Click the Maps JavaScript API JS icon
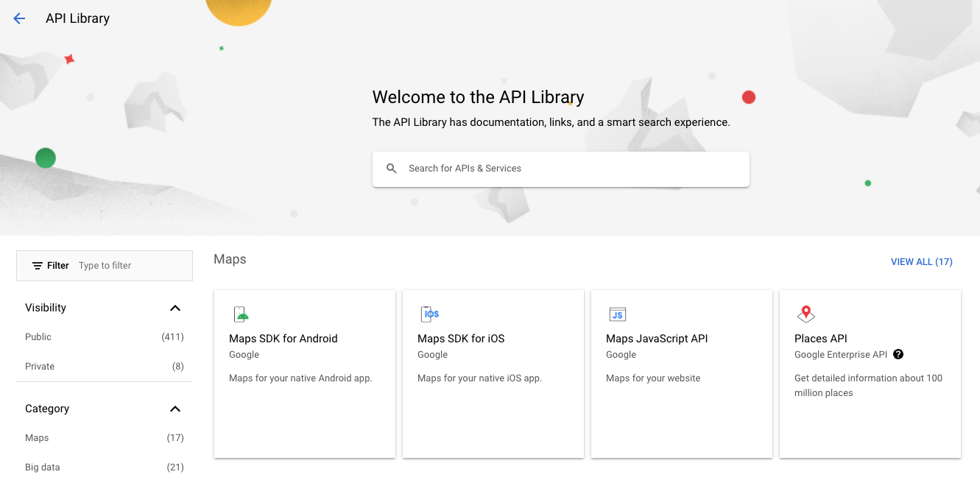 point(617,314)
